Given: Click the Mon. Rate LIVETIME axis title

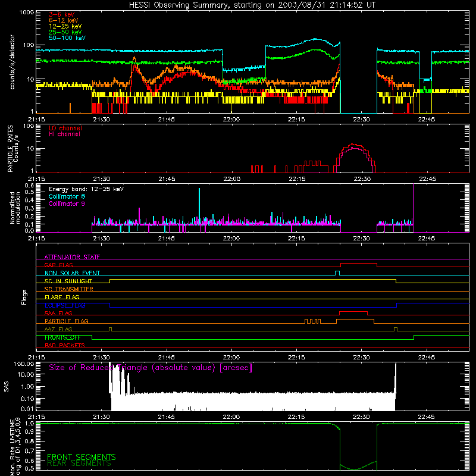Looking at the screenshot, I should pos(15,447).
